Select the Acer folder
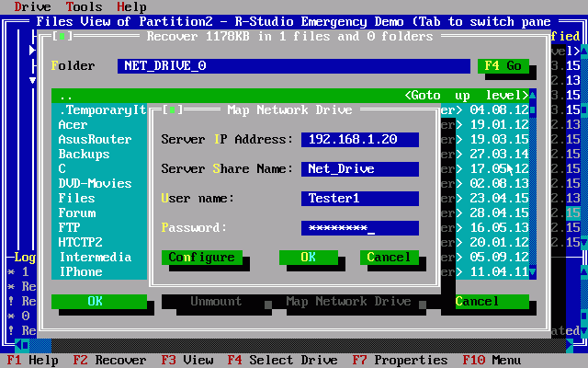 point(73,125)
